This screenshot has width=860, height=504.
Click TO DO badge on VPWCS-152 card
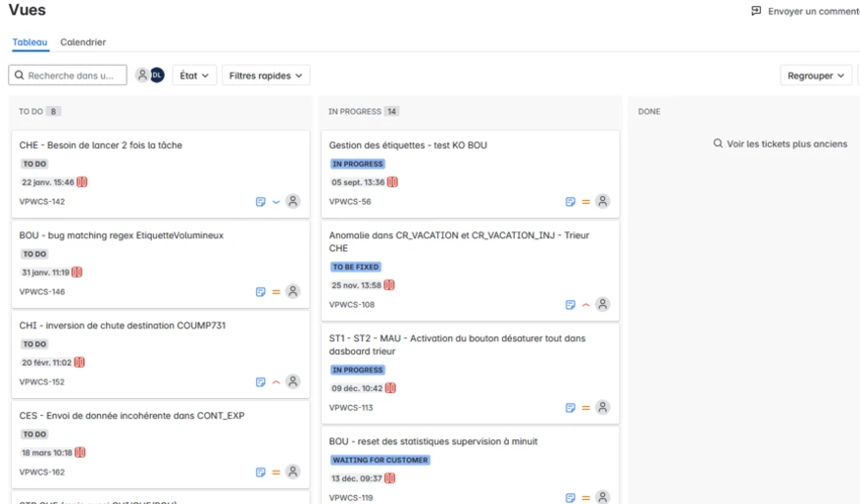pyautogui.click(x=34, y=344)
